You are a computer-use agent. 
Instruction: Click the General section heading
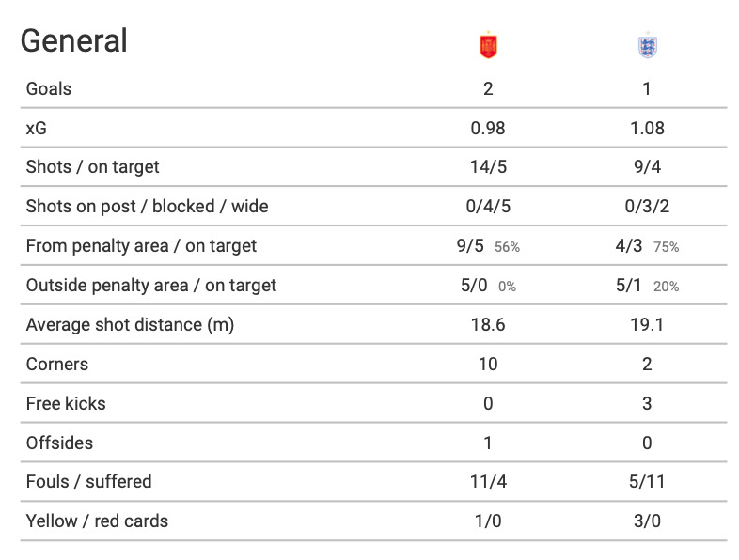coord(74,41)
